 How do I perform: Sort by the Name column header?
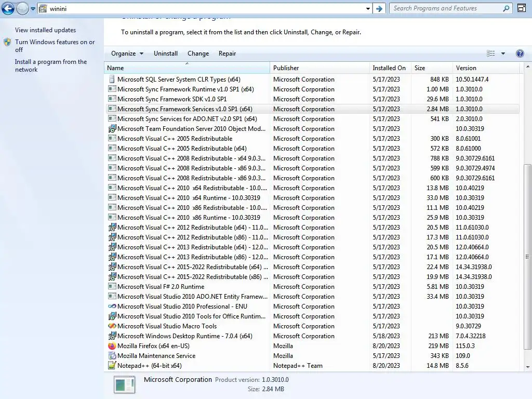point(187,68)
